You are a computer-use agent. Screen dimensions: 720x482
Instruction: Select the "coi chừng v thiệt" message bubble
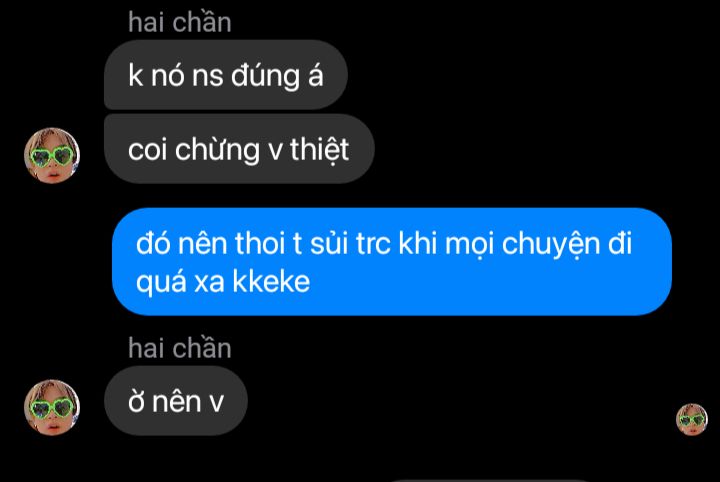(239, 149)
